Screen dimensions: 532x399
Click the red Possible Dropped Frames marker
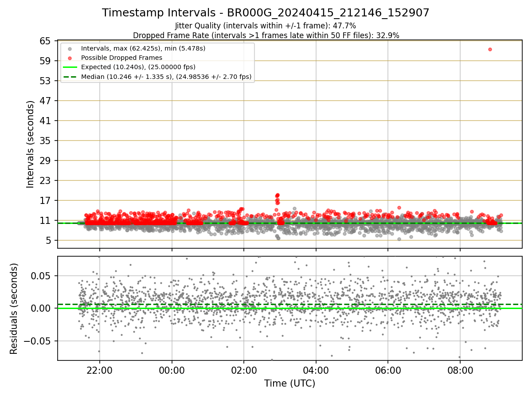(70, 58)
